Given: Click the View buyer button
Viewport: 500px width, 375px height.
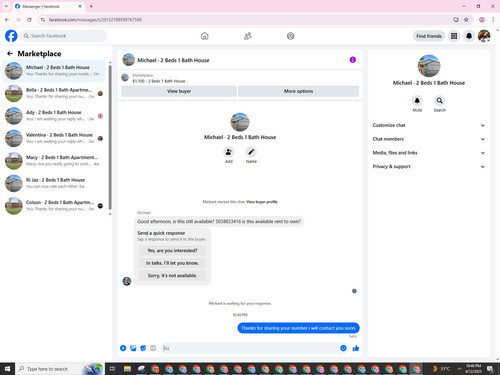Looking at the screenshot, I should coord(179,91).
